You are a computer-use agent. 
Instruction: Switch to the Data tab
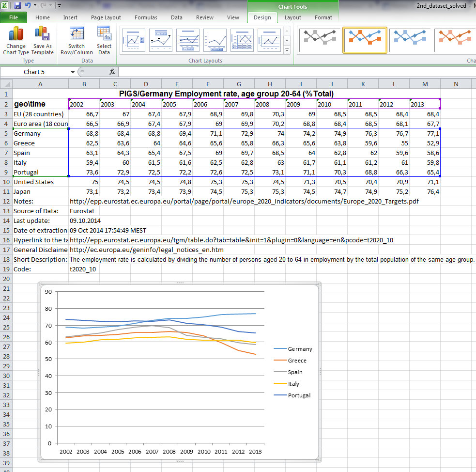[177, 17]
